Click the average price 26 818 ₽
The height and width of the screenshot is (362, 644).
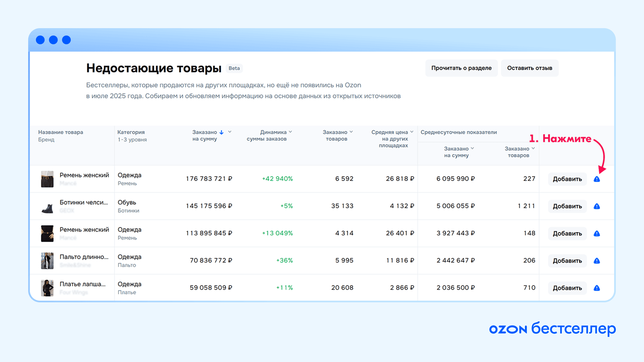coord(400,179)
